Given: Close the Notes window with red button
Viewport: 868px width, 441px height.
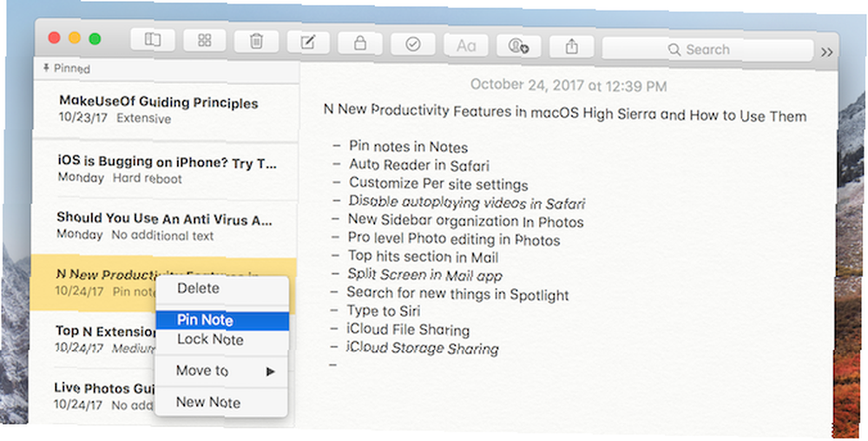Looking at the screenshot, I should point(54,37).
